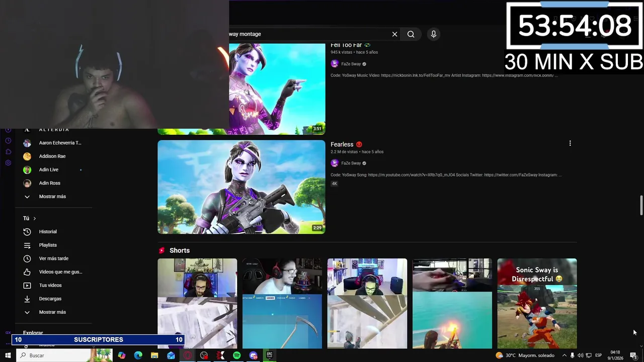The width and height of the screenshot is (644, 362).
Task: Click the Shorts section heading
Action: 180,250
